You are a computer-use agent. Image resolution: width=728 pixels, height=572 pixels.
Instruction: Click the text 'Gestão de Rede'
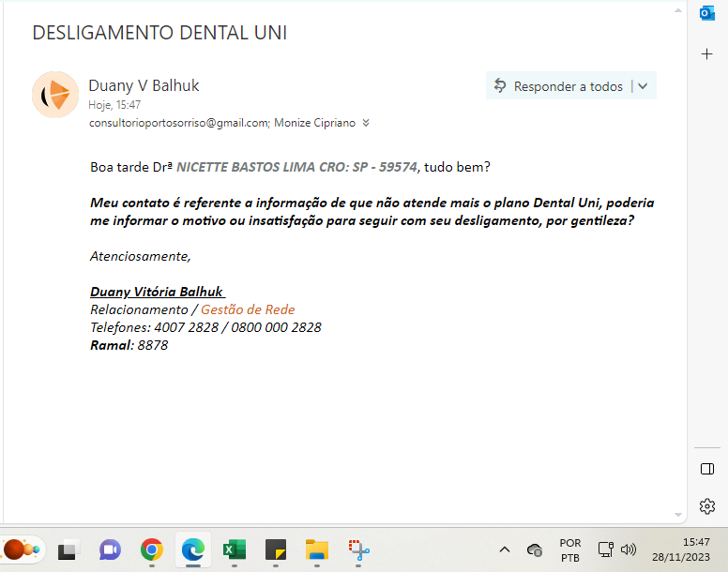pyautogui.click(x=248, y=309)
